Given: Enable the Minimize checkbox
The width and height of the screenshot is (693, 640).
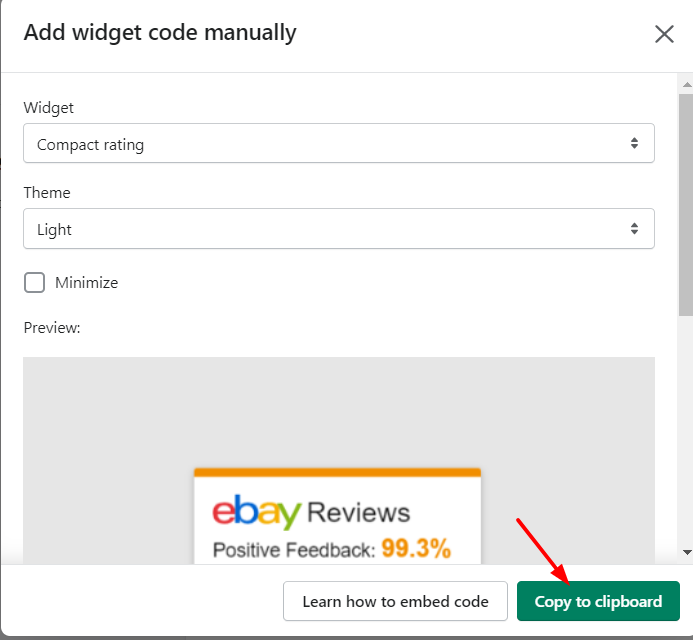Looking at the screenshot, I should [34, 282].
